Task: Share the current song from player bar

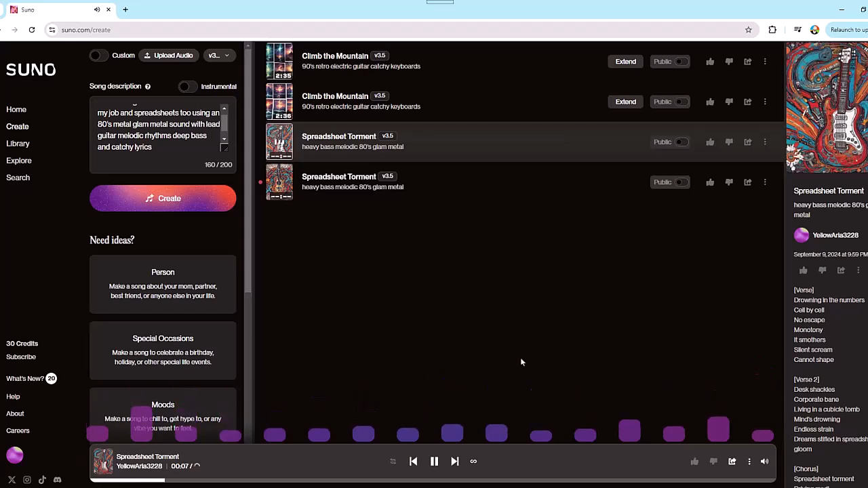Action: click(x=732, y=462)
